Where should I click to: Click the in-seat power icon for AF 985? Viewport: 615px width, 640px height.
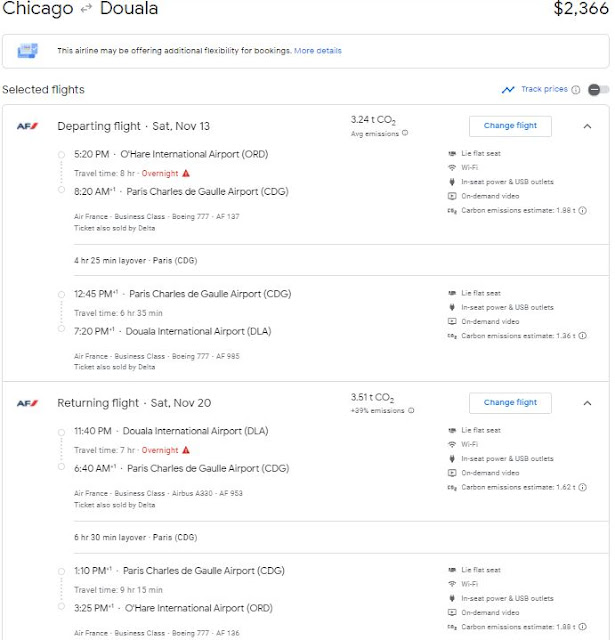point(452,307)
